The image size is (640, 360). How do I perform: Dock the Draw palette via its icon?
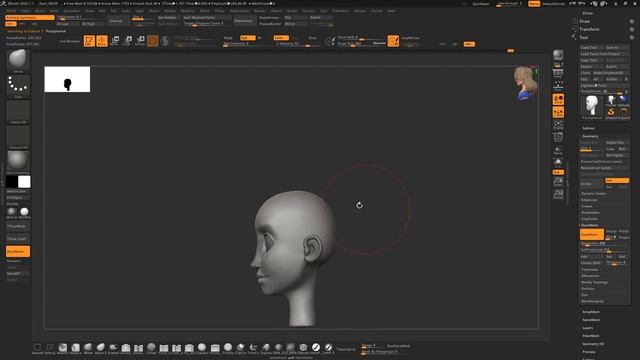pyautogui.click(x=632, y=21)
